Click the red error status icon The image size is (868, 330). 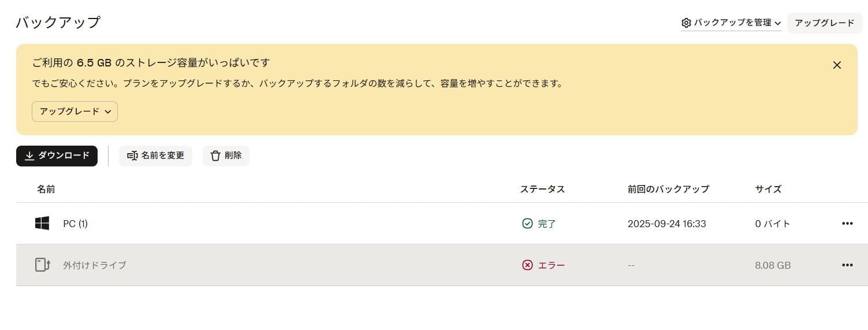coord(527,265)
